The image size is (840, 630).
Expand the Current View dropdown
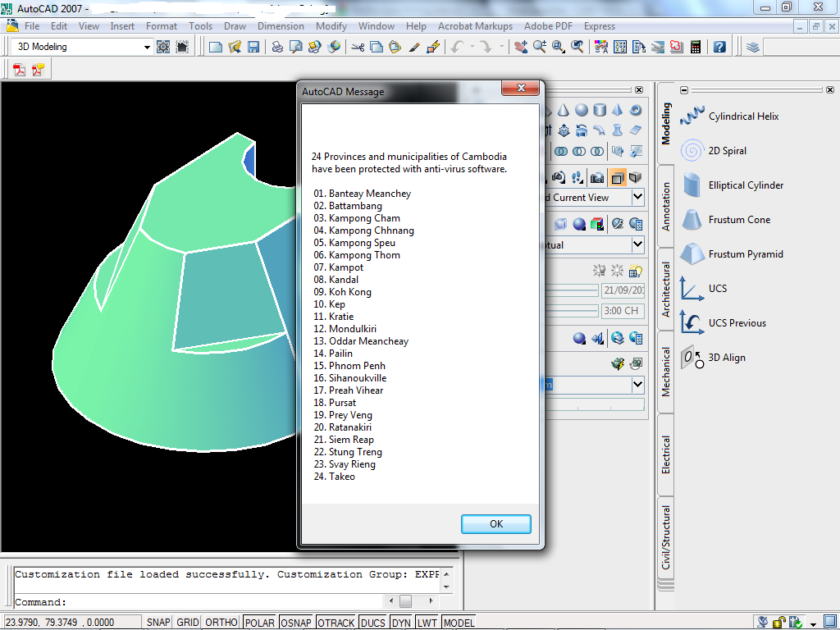637,197
